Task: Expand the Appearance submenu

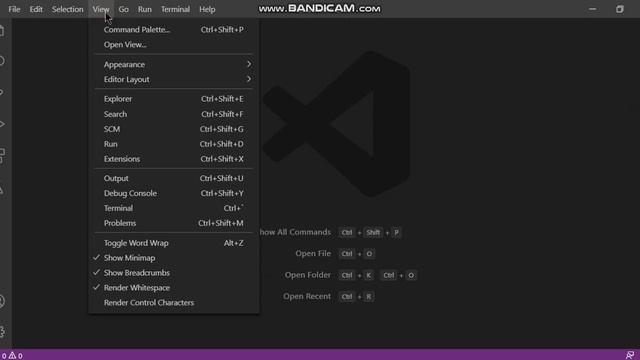Action: click(173, 64)
